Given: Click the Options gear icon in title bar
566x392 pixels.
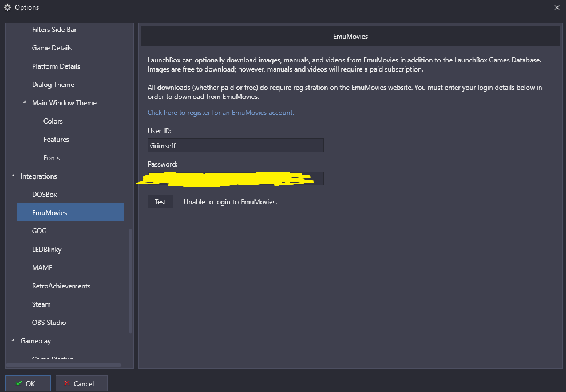Looking at the screenshot, I should tap(7, 7).
